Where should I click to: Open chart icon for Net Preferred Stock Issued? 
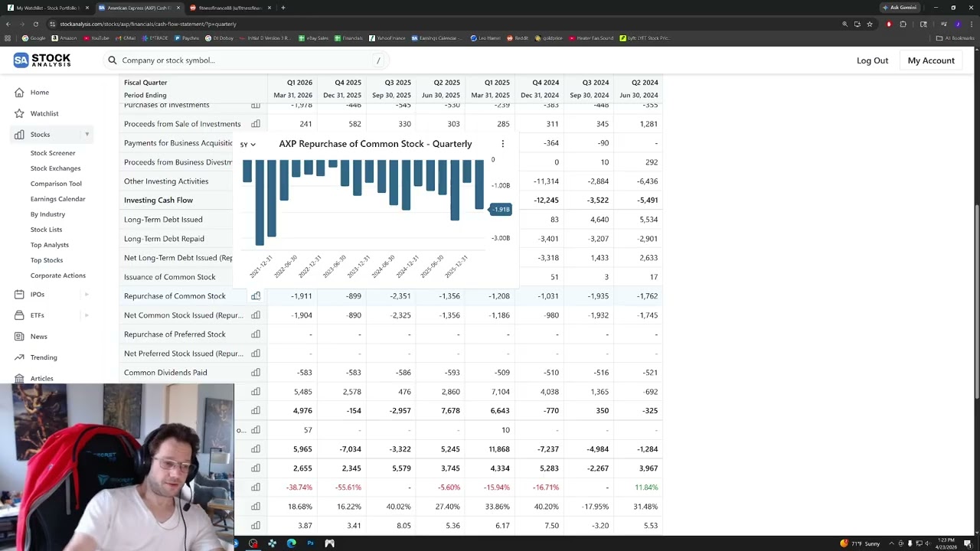pyautogui.click(x=256, y=354)
